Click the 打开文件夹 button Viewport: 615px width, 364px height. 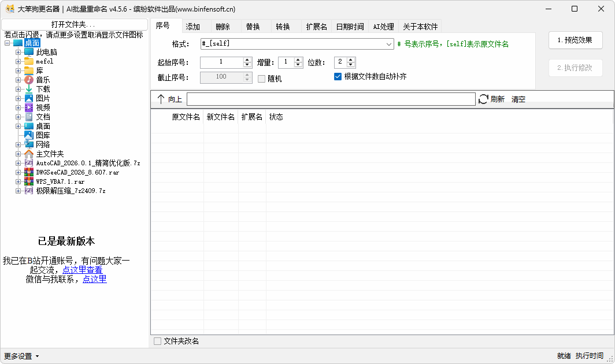75,24
